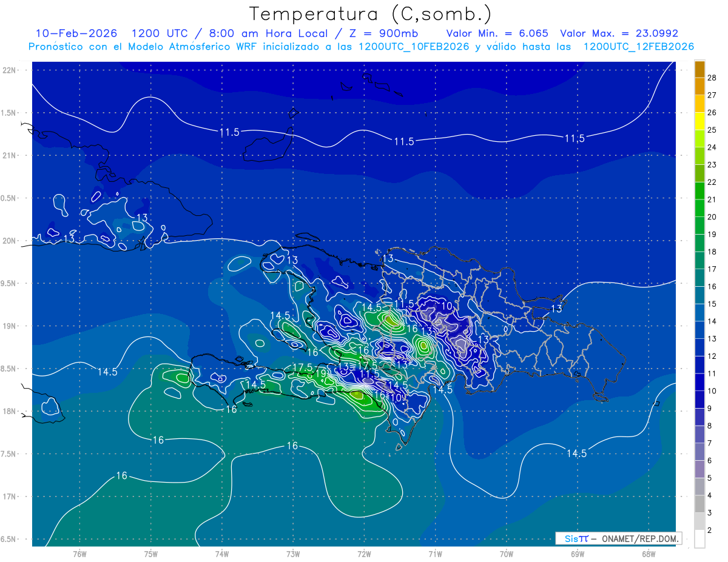
Task: Click the color bar value label "18"
Action: point(712,252)
